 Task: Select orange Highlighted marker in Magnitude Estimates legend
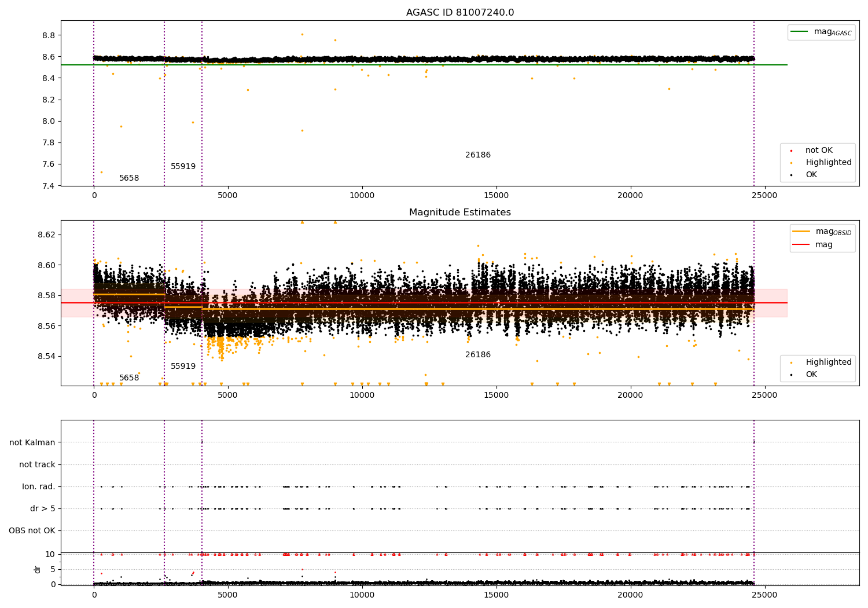click(x=791, y=363)
